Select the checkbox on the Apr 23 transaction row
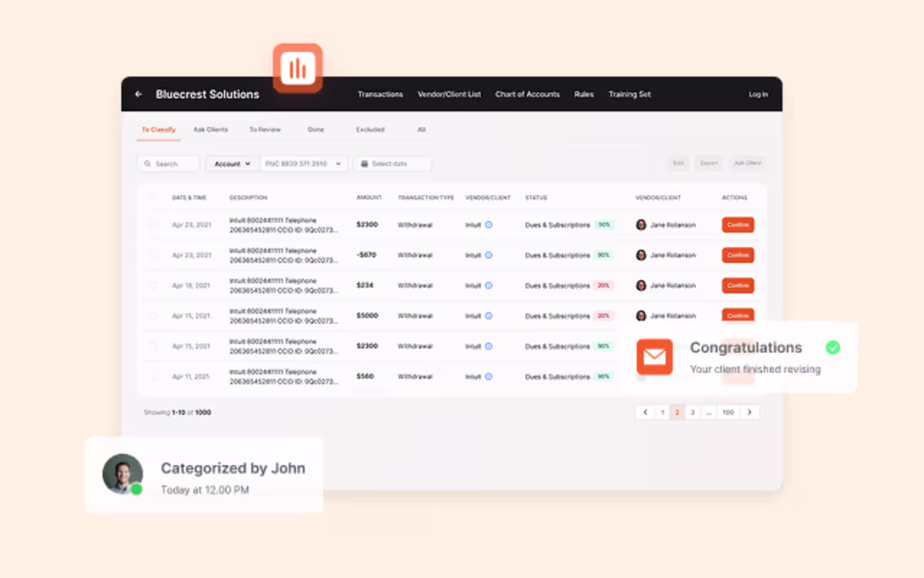 [x=154, y=224]
